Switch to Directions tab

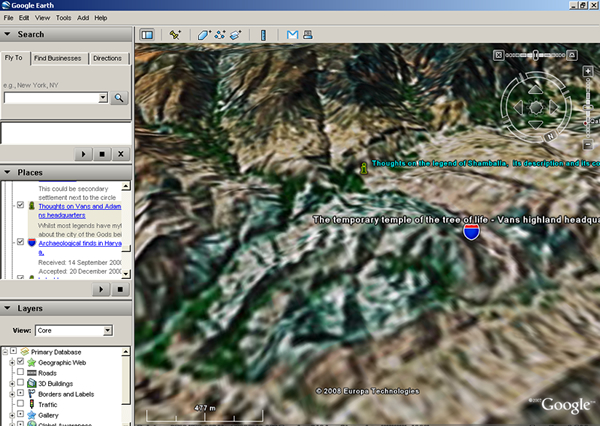pyautogui.click(x=108, y=59)
